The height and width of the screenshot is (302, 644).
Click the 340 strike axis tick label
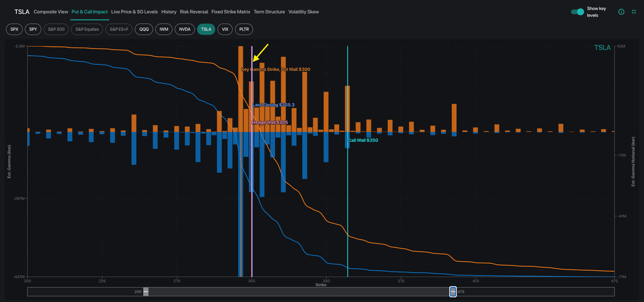[326, 281]
